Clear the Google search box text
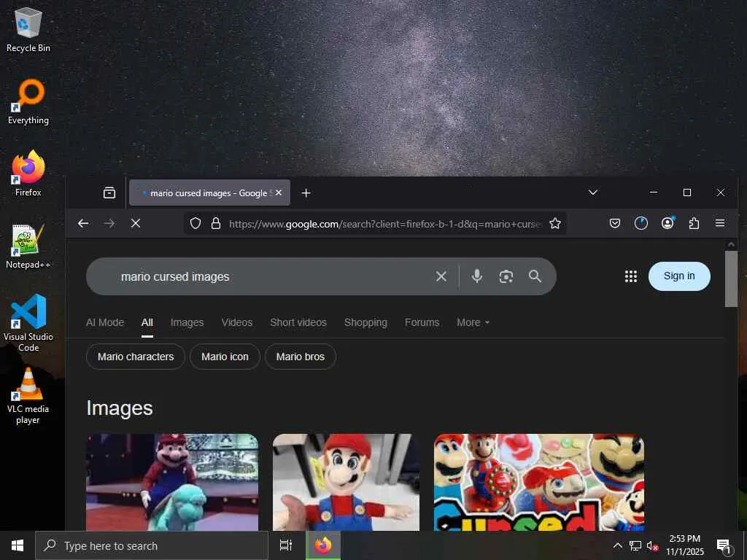This screenshot has height=560, width=747. [441, 276]
